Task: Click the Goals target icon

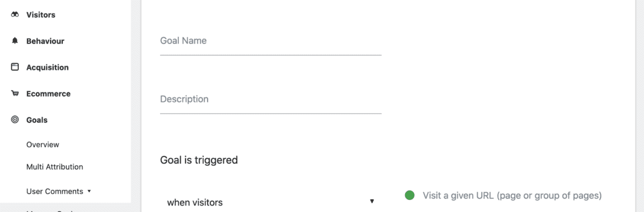Action: tap(15, 120)
